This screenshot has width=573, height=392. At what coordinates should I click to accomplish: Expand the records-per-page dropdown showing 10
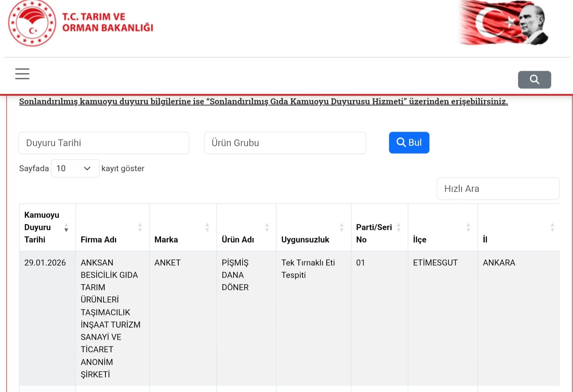75,168
